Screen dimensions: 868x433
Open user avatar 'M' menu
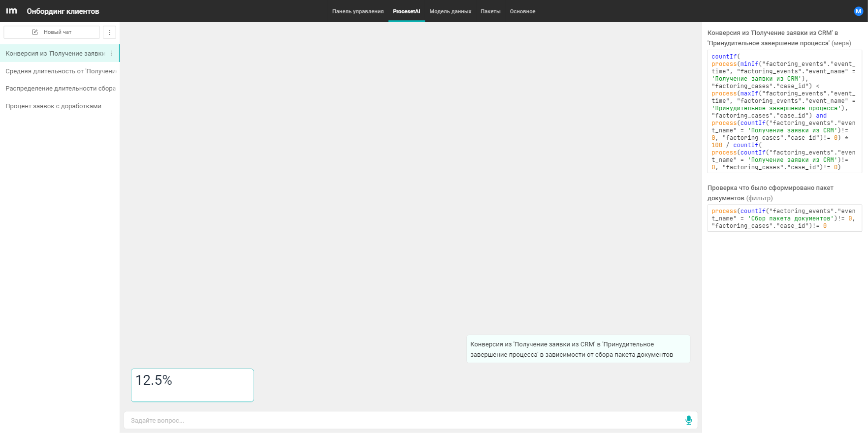(858, 11)
